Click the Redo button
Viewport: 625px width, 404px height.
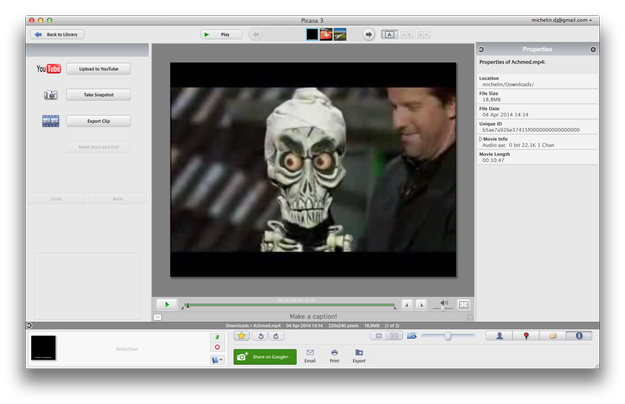pyautogui.click(x=118, y=198)
